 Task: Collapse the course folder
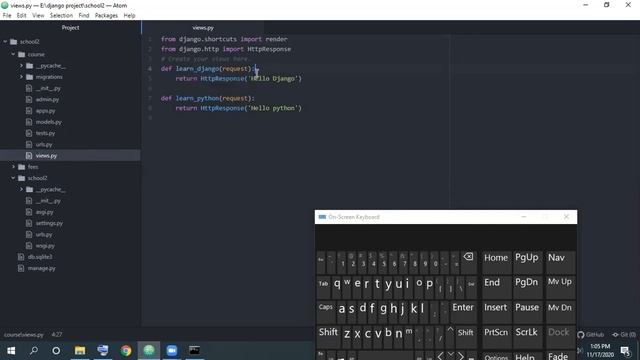pyautogui.click(x=13, y=54)
